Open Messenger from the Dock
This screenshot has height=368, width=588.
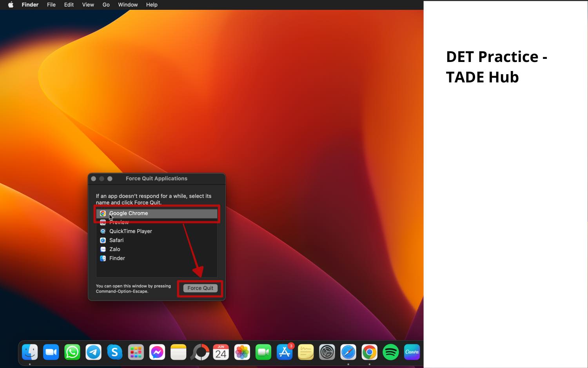click(x=157, y=352)
